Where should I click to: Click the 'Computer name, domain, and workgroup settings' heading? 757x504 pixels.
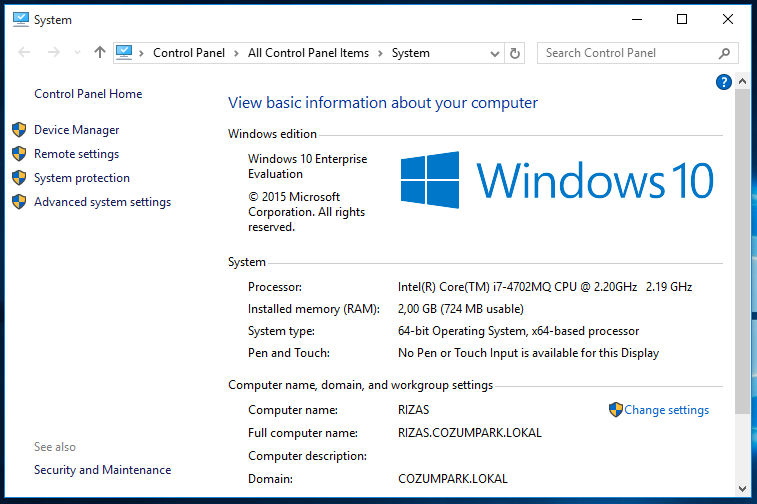[x=360, y=385]
